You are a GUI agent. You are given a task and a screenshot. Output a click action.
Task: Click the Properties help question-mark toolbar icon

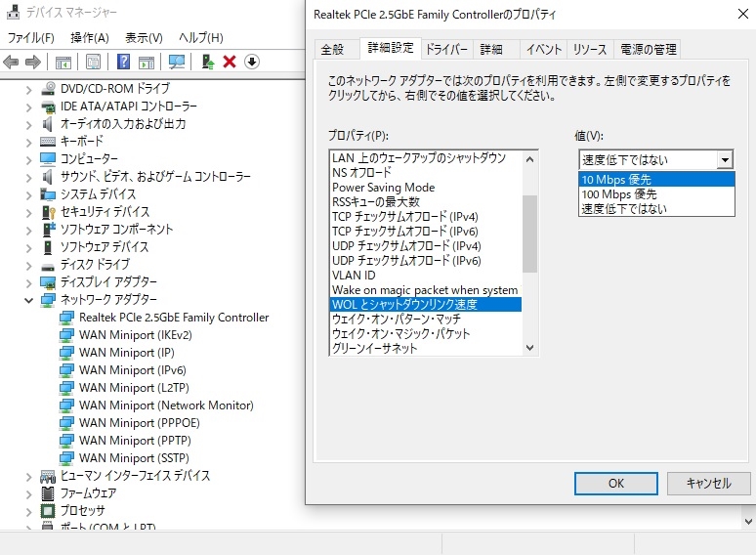123,62
